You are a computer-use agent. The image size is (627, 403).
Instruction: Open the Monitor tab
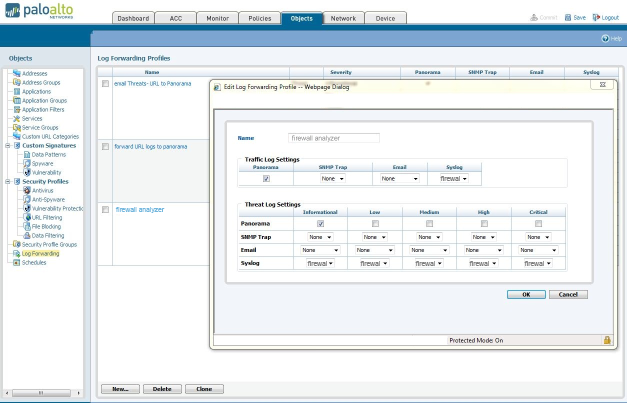click(217, 18)
